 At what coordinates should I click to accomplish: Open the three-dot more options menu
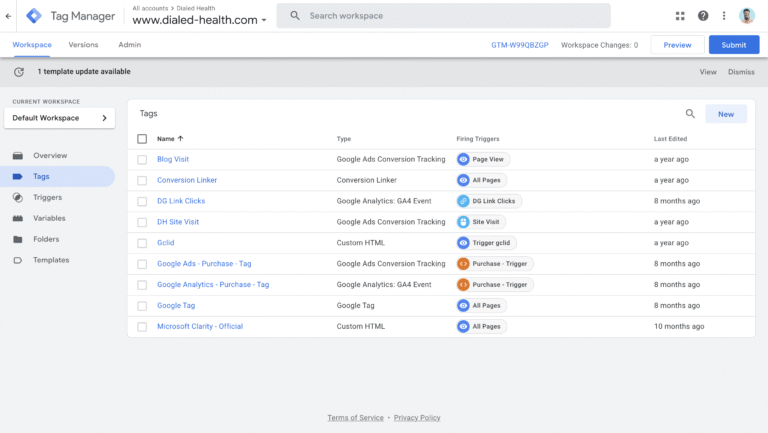point(724,16)
